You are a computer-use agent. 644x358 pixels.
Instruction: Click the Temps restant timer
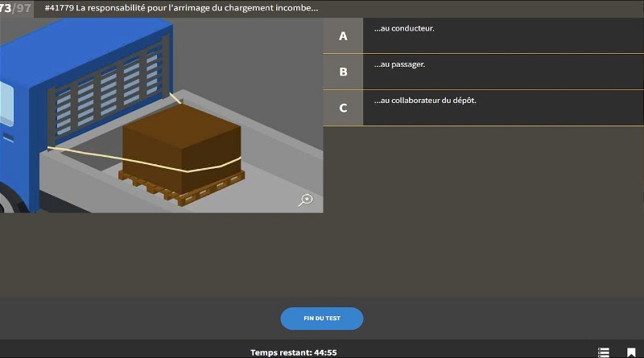pyautogui.click(x=293, y=352)
